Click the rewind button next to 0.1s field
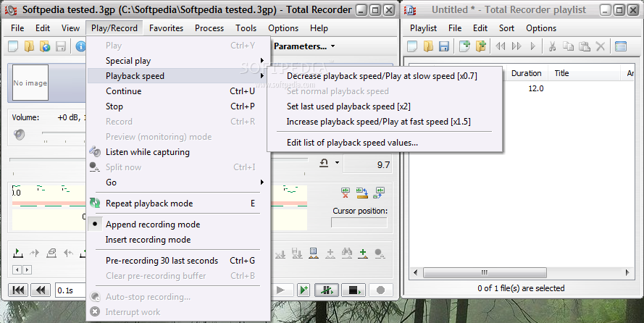644x323 pixels. (x=41, y=290)
